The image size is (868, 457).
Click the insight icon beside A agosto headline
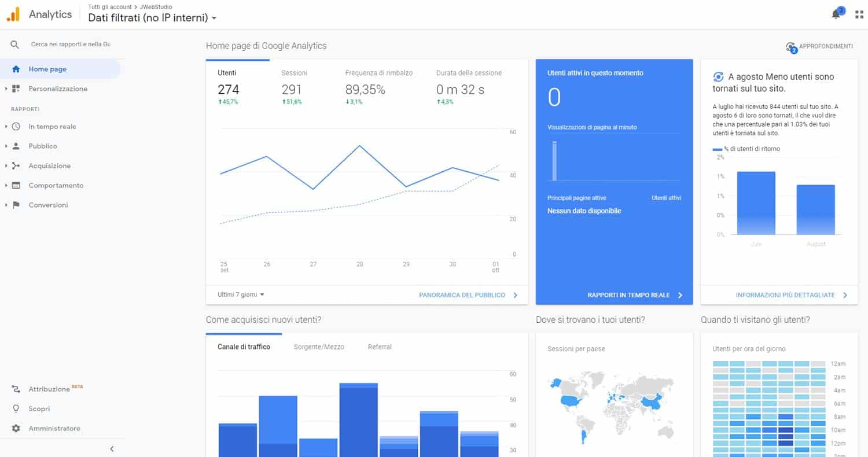click(718, 76)
